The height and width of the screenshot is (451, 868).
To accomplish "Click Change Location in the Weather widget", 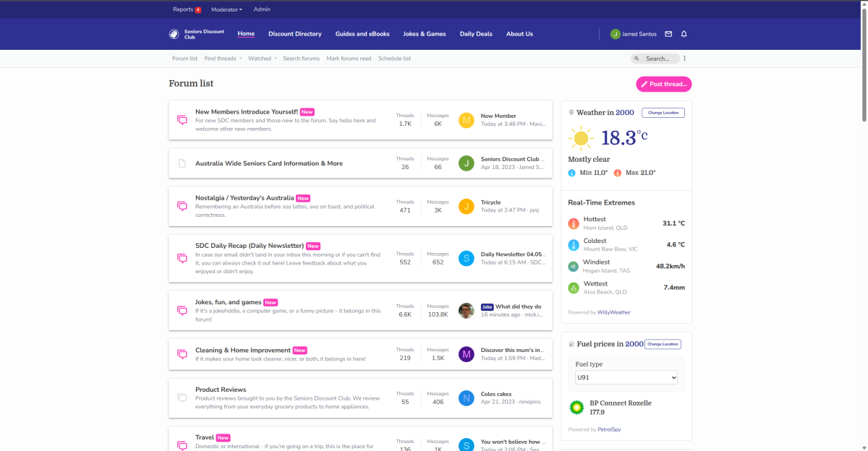I will tap(663, 113).
